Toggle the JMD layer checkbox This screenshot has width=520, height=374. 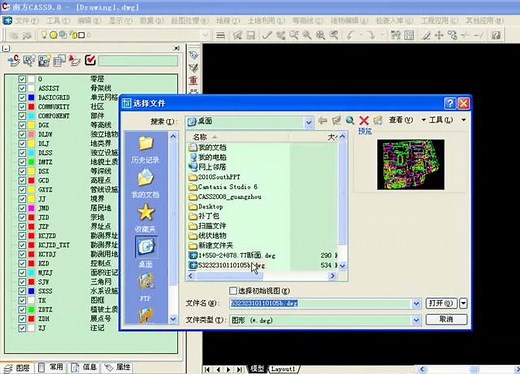click(22, 208)
